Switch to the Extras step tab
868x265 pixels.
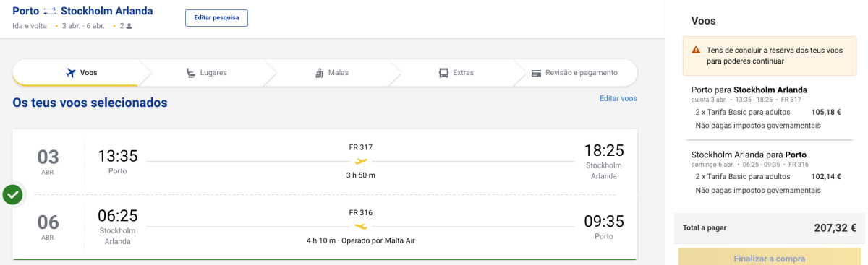point(456,73)
